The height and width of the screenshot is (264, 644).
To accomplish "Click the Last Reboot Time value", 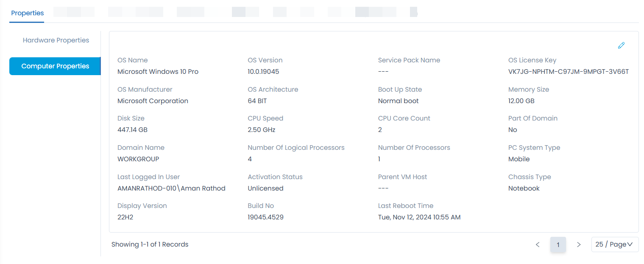I will 419,217.
